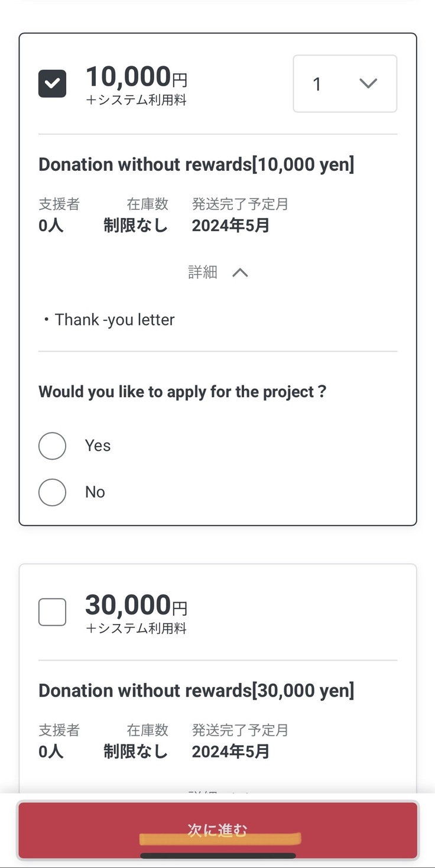435x868 pixels.
Task: Collapse details with the up chevron icon
Action: pos(240,272)
